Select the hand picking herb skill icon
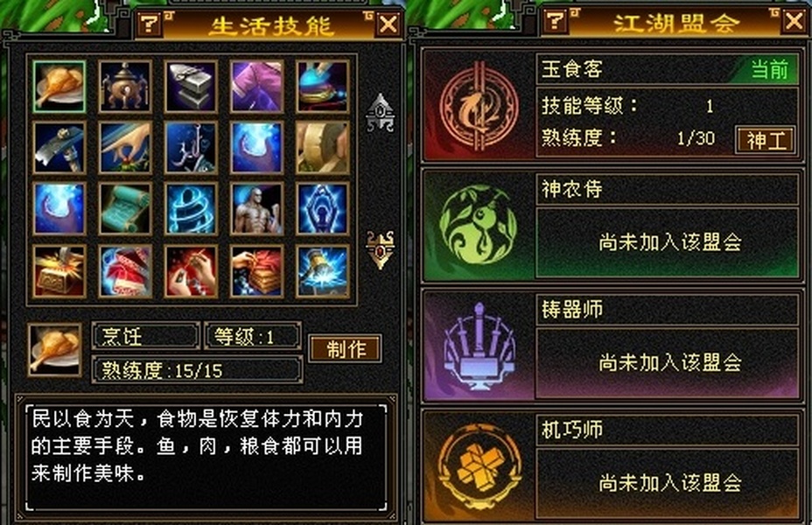Image resolution: width=812 pixels, height=525 pixels. coord(125,148)
